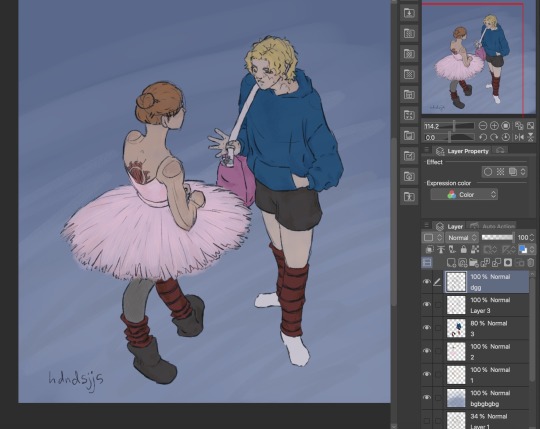Switch to tab beside Layer Property
Image resolution: width=540 pixels, height=429 pixels.
point(500,150)
